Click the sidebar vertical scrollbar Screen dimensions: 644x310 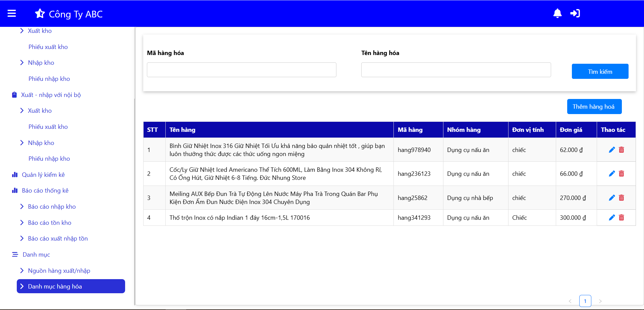135,201
